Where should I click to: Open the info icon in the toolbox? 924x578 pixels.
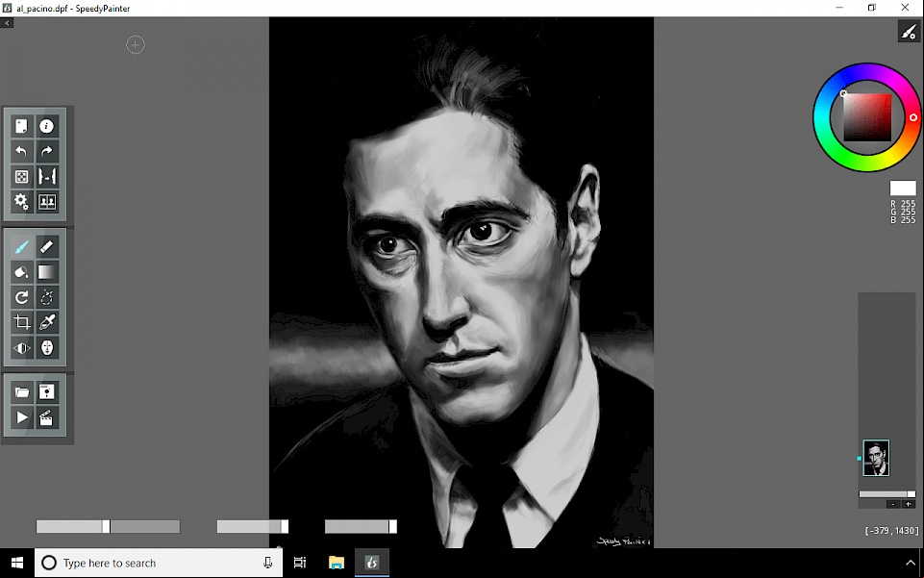pos(46,126)
